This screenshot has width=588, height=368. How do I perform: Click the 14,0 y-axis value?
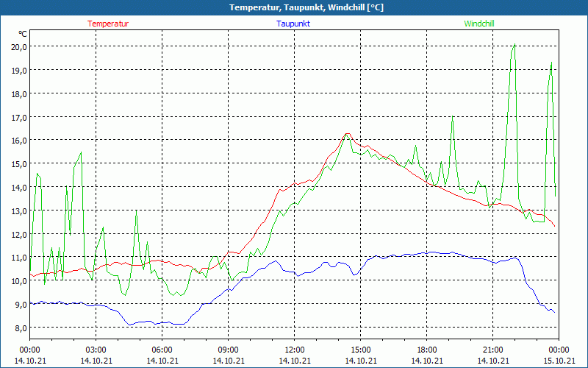(19, 188)
